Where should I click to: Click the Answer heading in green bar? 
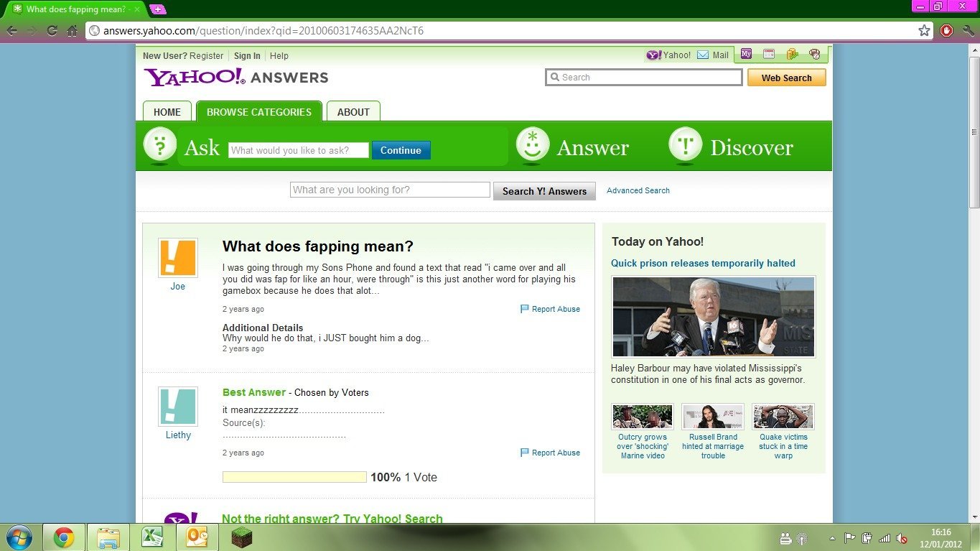593,147
